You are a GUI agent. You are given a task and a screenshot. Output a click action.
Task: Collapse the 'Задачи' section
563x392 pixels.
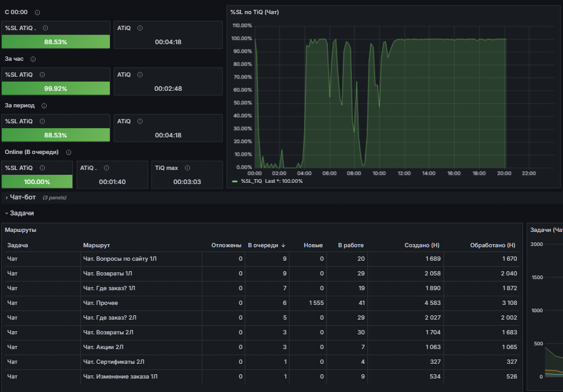(x=21, y=213)
